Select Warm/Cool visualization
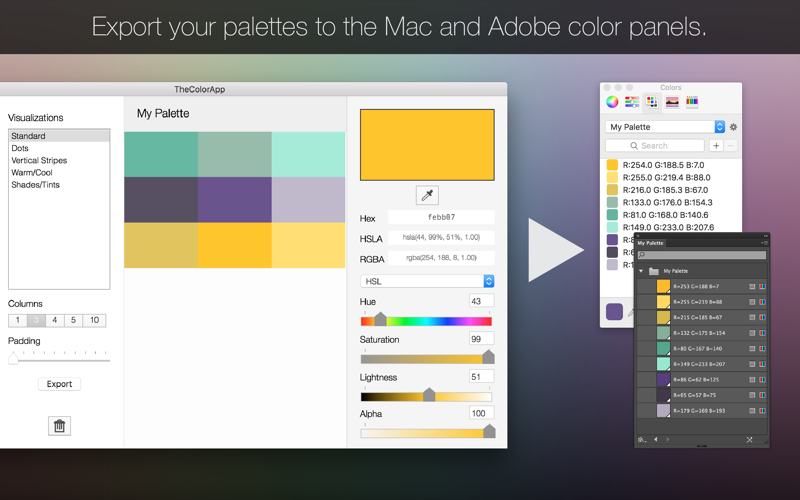800x500 pixels. point(59,172)
